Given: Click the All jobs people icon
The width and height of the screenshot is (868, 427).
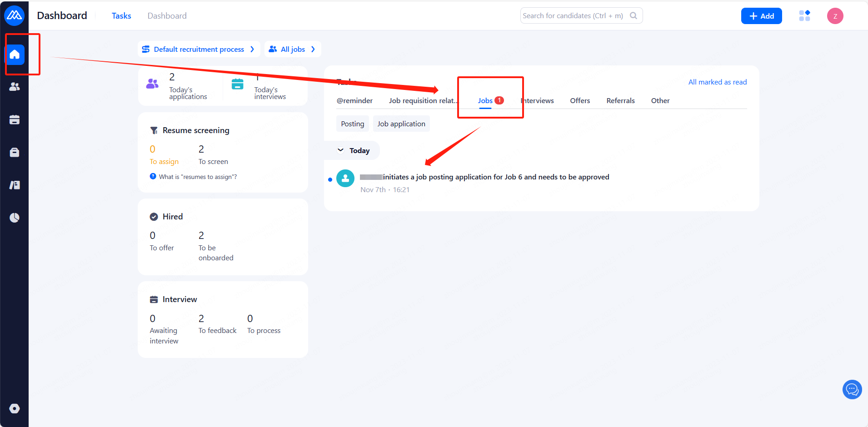Looking at the screenshot, I should (x=273, y=49).
